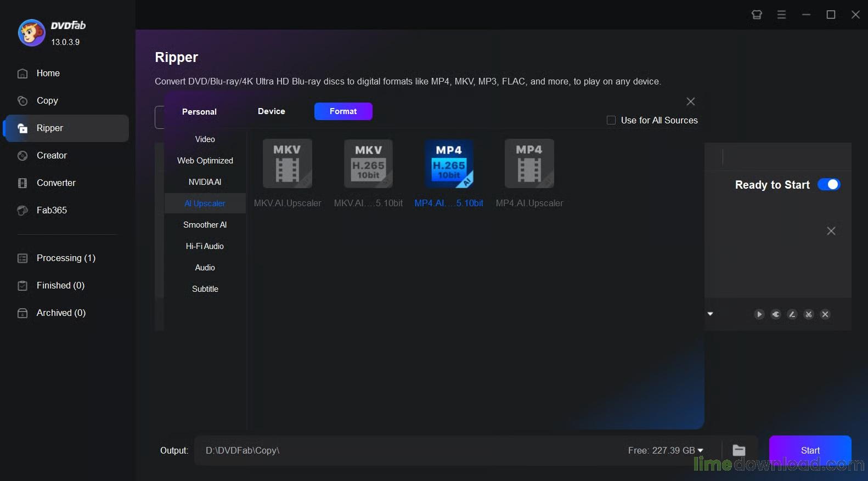
Task: Click the DVDFab mascot logo
Action: coord(31,33)
